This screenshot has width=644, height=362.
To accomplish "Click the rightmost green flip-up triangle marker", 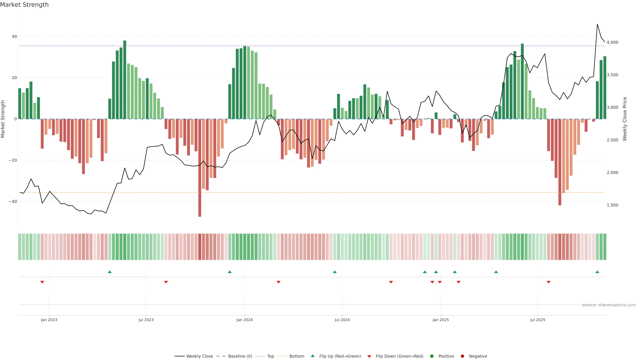I will [x=597, y=272].
